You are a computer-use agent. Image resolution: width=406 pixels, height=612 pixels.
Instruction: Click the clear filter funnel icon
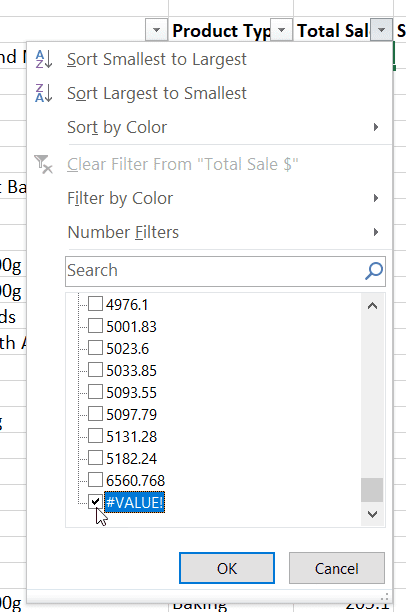[x=43, y=164]
